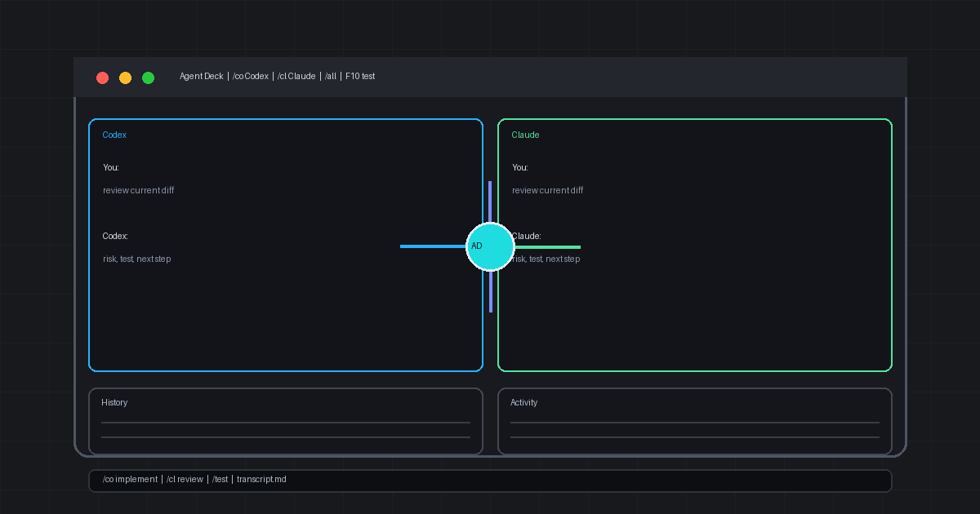Open the History panel heading
The height and width of the screenshot is (514, 980).
click(x=114, y=403)
